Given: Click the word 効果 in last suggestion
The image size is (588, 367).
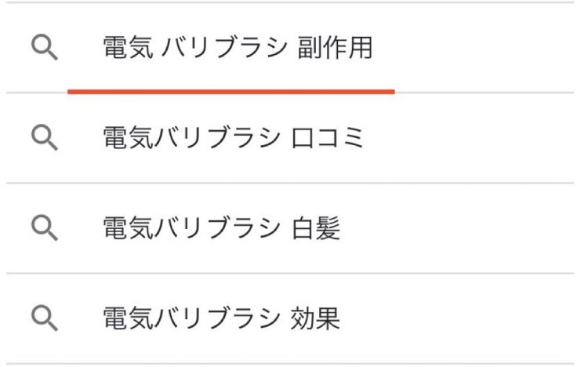Looking at the screenshot, I should click(x=315, y=318).
